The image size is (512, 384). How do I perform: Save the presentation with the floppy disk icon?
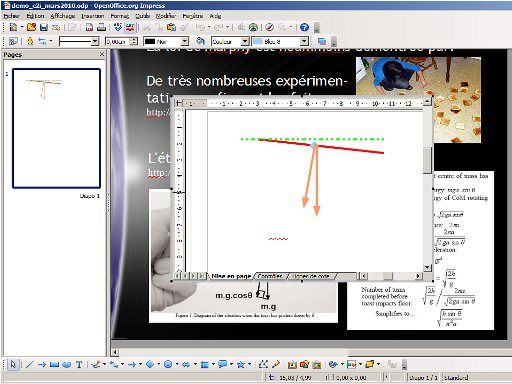44,27
